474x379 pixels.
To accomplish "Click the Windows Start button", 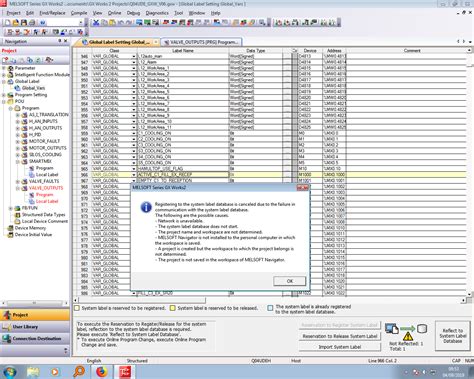I will pyautogui.click(x=10, y=371).
